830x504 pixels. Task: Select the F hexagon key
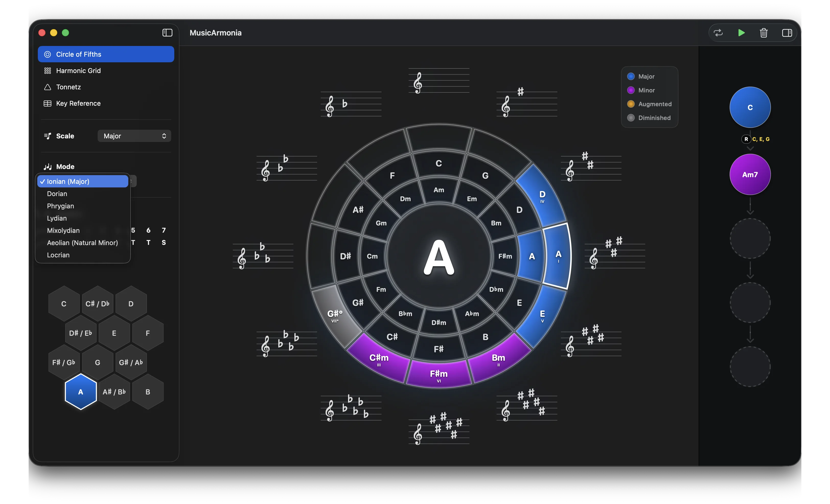[x=148, y=333]
